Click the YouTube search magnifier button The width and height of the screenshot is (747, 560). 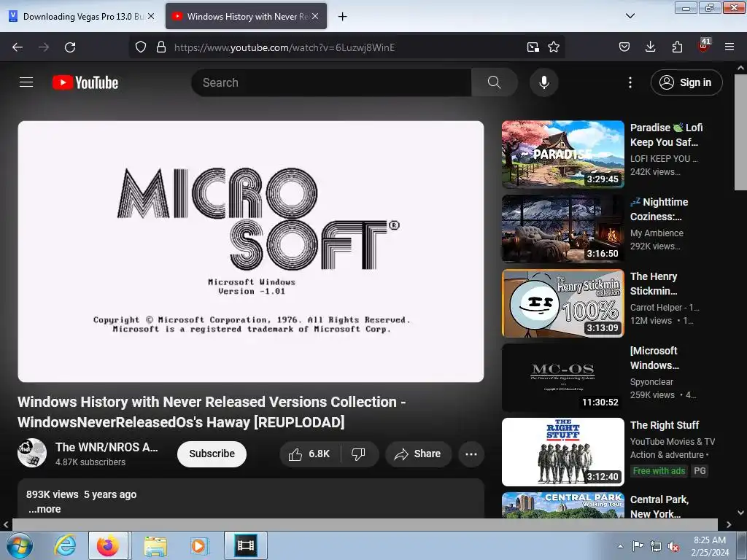tap(494, 82)
